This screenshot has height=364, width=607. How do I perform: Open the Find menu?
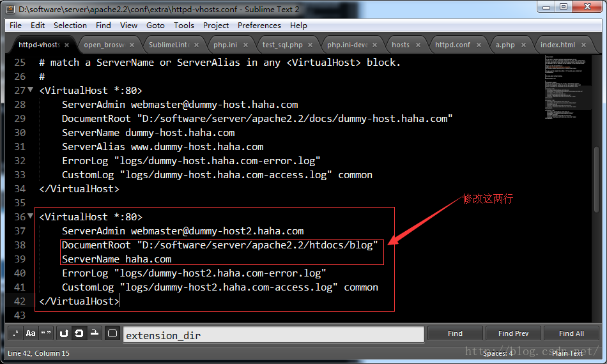pos(103,26)
